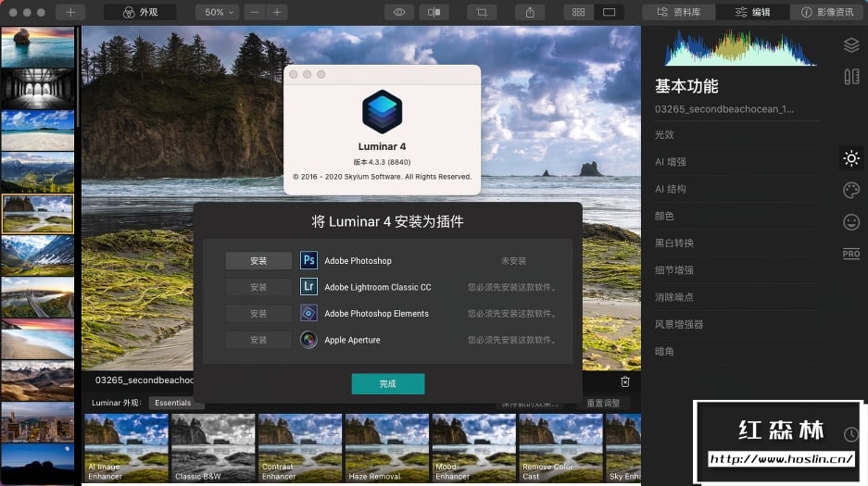The image size is (868, 486).
Task: Click the 重置调整 reset adjustments button
Action: click(603, 403)
